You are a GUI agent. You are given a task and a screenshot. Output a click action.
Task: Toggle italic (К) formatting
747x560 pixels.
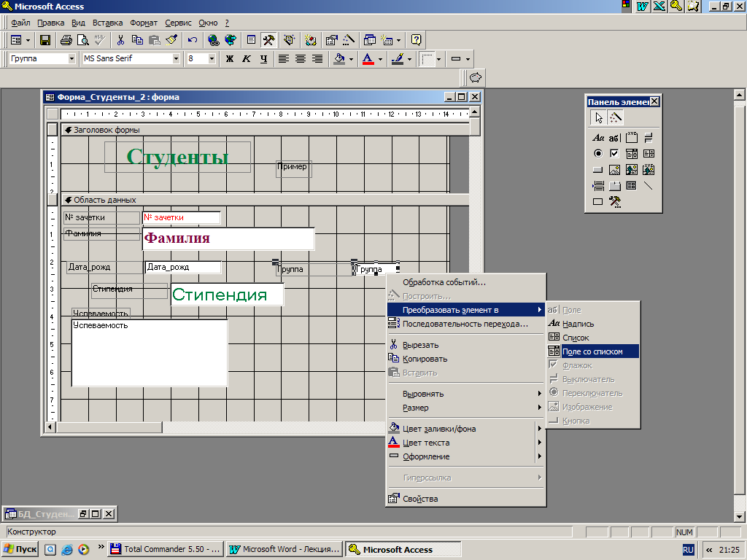point(247,58)
